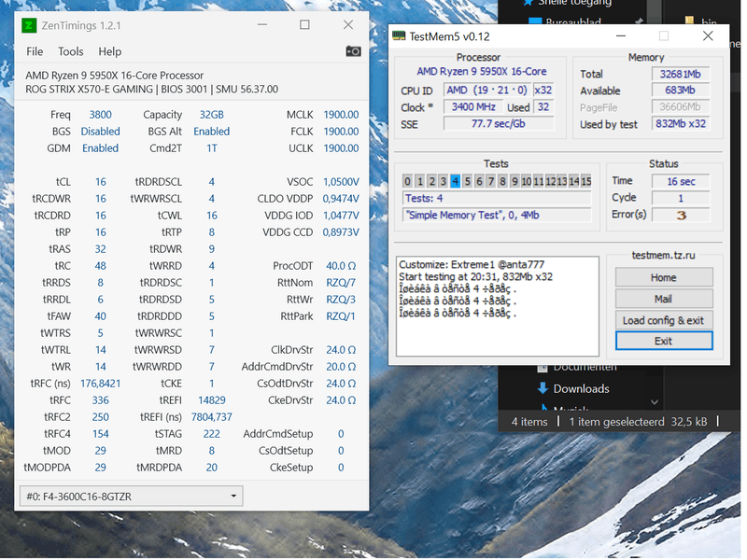Screen dimensions: 747x560
Task: Click the Time value 16 sec
Action: (682, 181)
